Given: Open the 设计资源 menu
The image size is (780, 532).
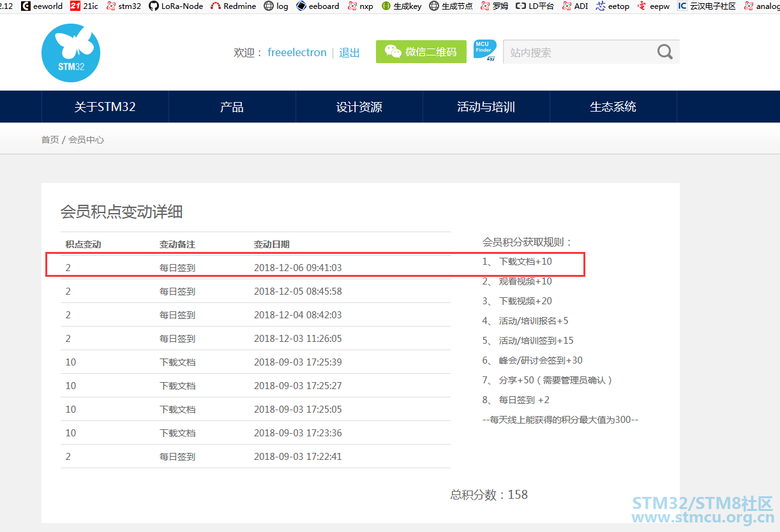Looking at the screenshot, I should pyautogui.click(x=359, y=107).
